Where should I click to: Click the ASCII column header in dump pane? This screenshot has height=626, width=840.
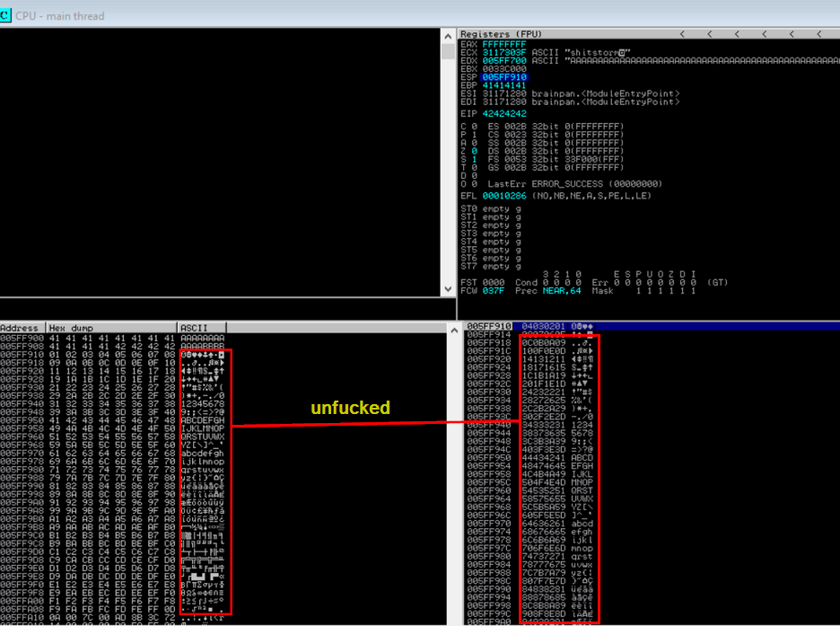click(x=202, y=328)
